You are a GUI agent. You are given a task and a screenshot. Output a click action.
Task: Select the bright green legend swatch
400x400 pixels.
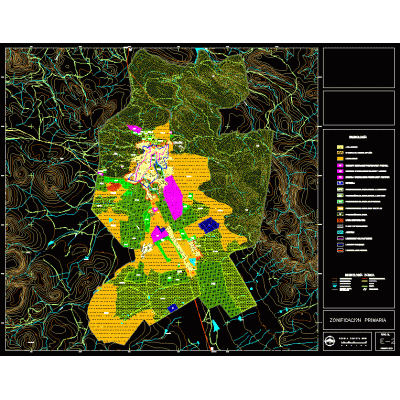(340, 202)
